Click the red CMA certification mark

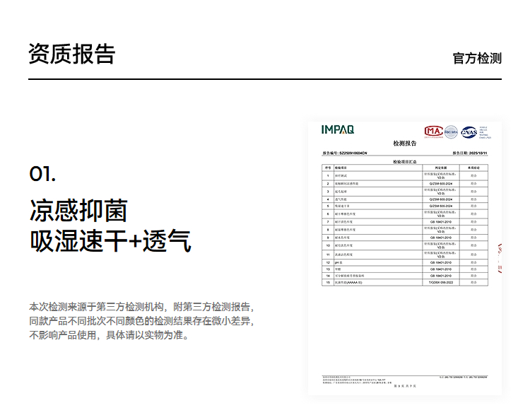click(434, 132)
